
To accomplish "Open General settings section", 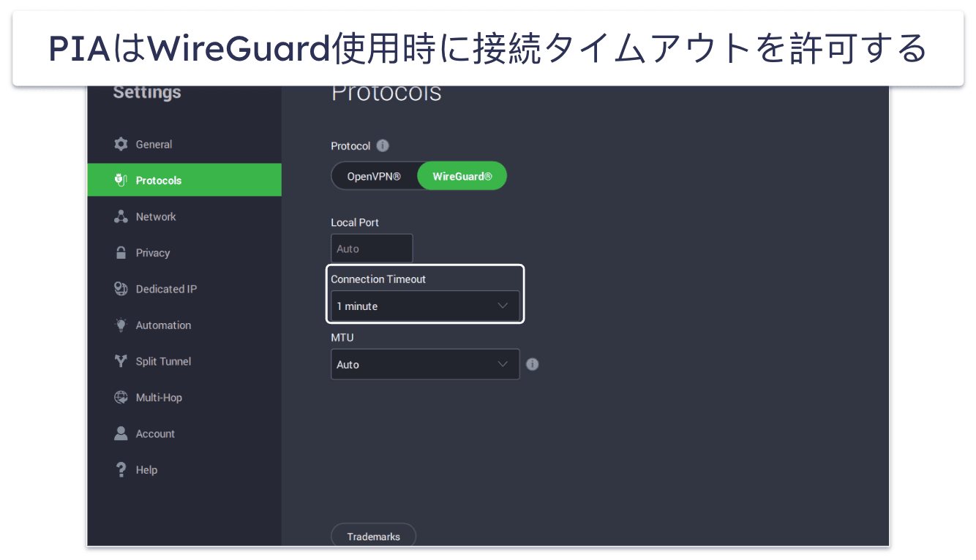I will coord(184,144).
